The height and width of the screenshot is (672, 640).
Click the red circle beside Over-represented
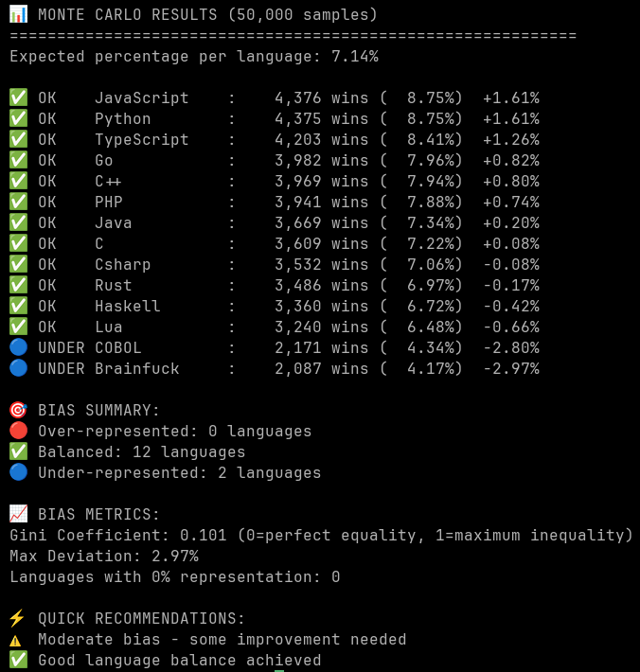(x=18, y=431)
